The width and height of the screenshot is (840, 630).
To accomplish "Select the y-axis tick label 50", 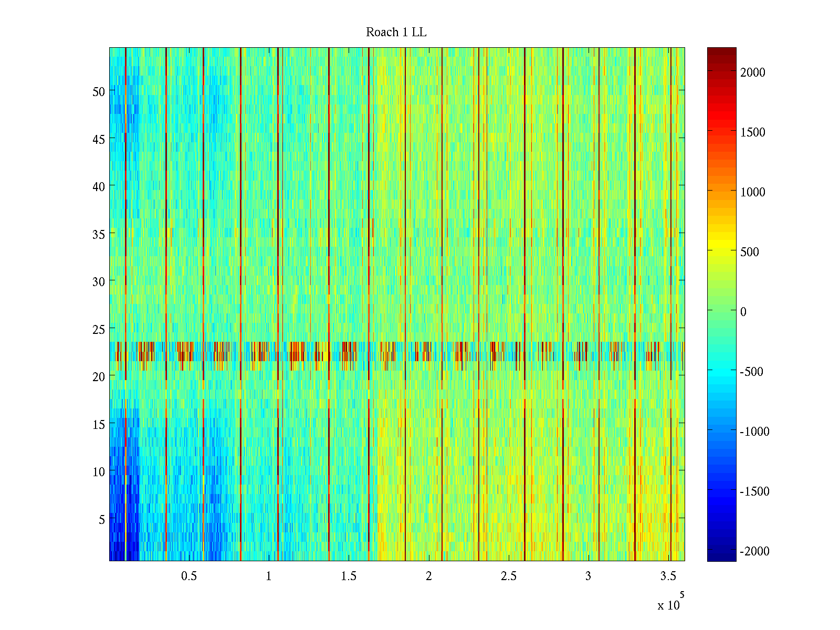I will [99, 91].
